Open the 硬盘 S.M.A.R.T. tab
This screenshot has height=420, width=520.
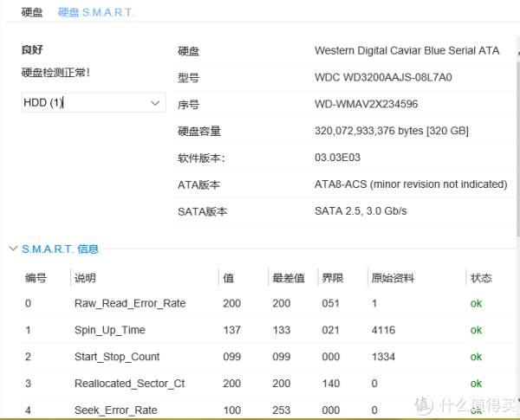pos(96,13)
